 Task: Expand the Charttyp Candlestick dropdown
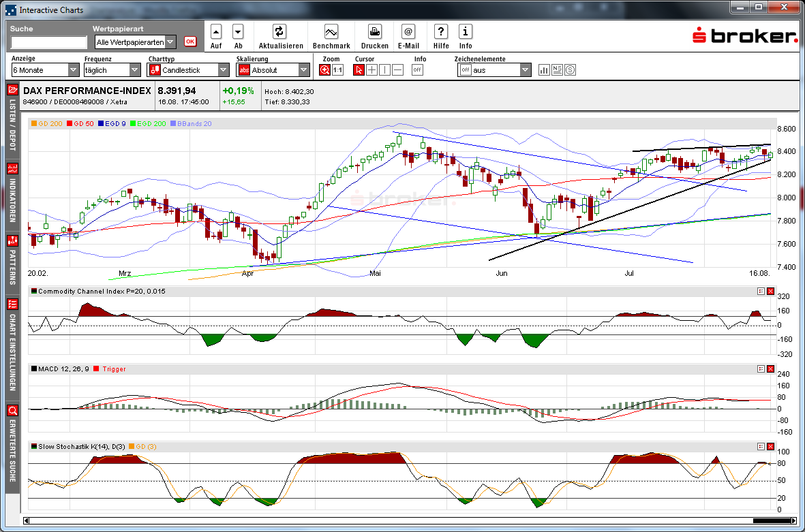coord(224,69)
